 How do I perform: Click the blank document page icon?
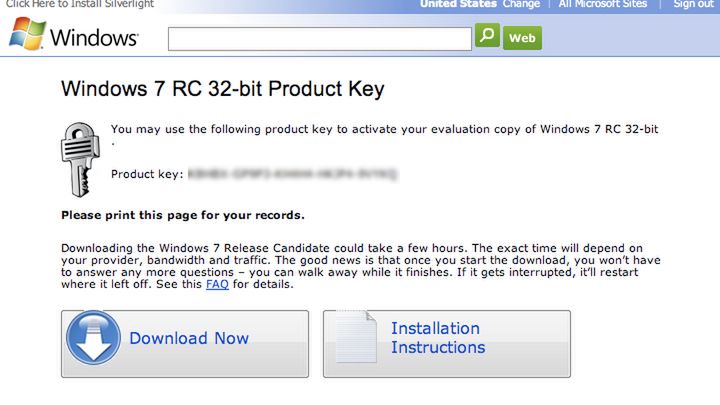click(354, 341)
